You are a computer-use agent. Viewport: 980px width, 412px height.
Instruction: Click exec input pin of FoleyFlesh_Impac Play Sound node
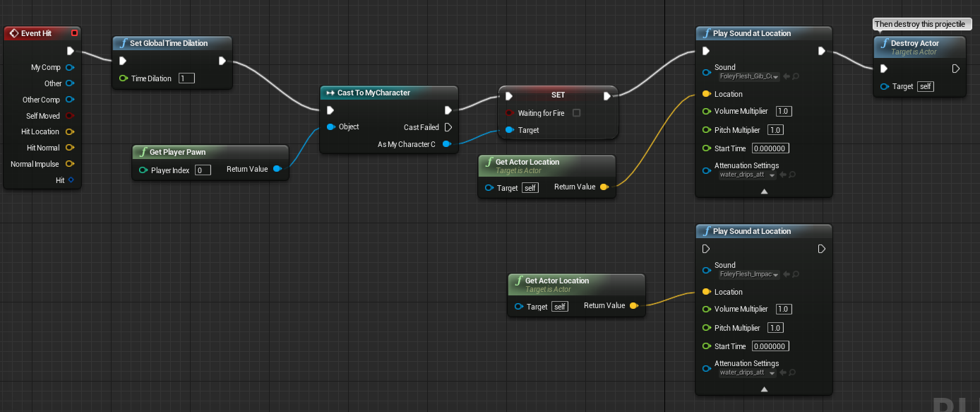click(x=706, y=249)
